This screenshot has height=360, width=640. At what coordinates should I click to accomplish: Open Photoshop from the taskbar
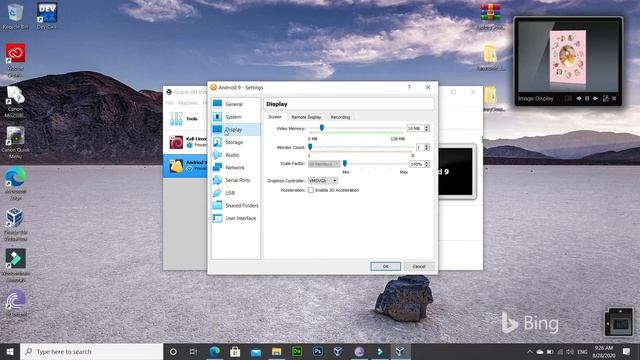tap(318, 351)
